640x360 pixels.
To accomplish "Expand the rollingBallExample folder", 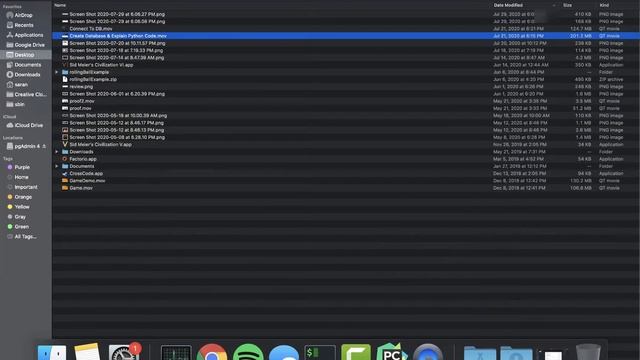I will [57, 72].
